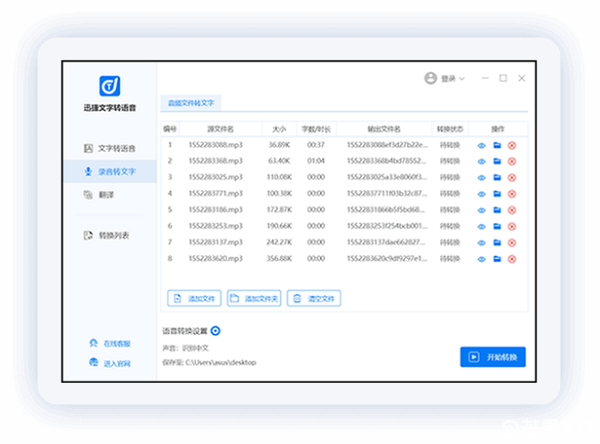
Task: Minimize the application window
Action: [485, 78]
